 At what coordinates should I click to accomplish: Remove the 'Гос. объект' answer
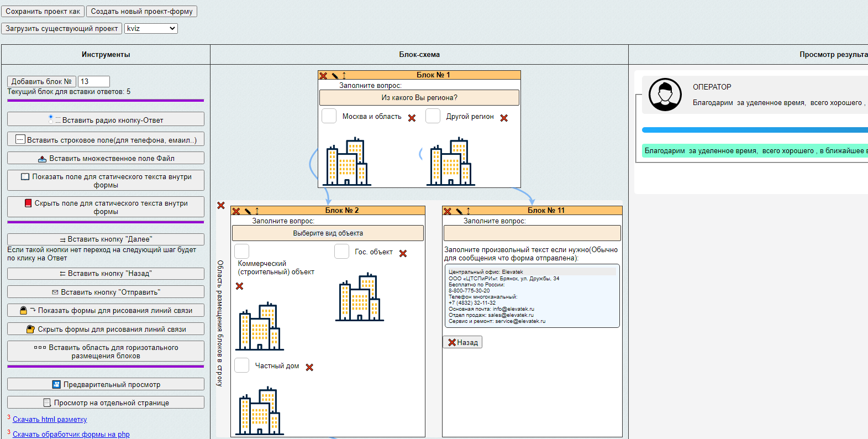point(403,254)
